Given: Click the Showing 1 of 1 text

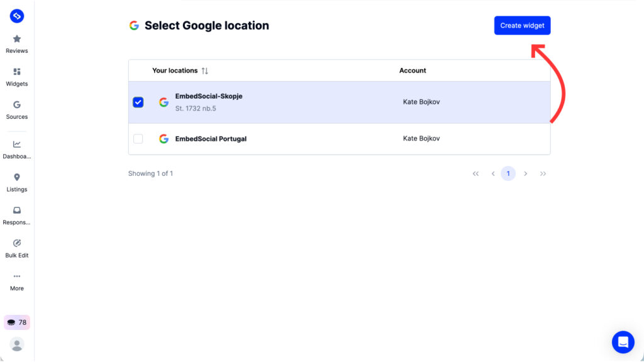Looking at the screenshot, I should (x=150, y=173).
